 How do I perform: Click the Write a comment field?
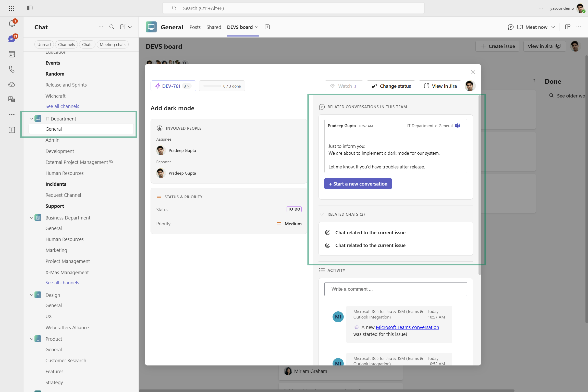(x=396, y=289)
